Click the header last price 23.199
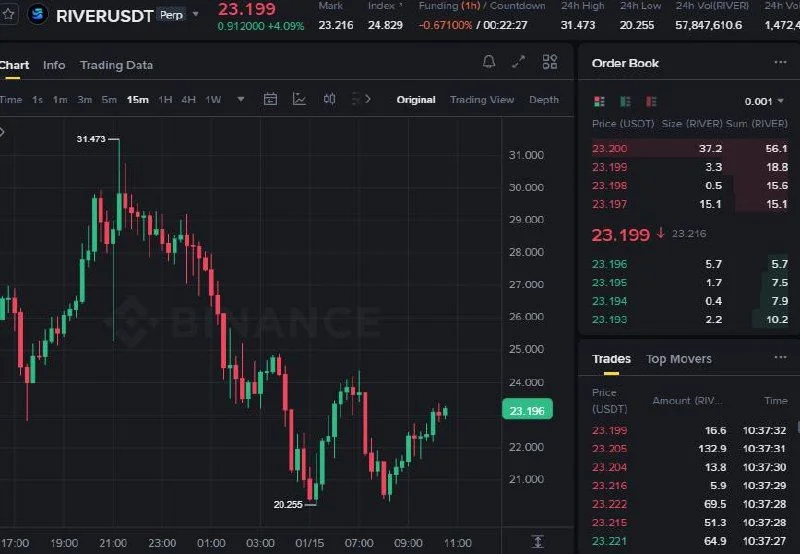The image size is (800, 554). point(247,9)
